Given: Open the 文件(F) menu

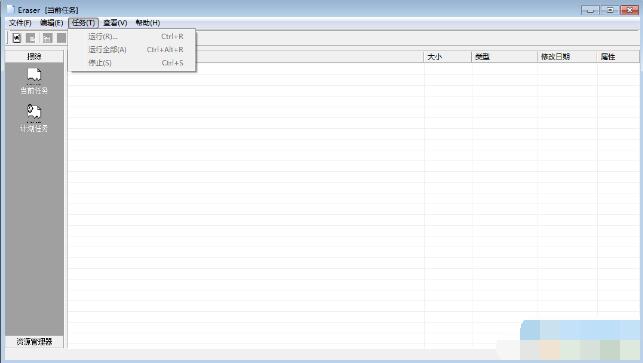Looking at the screenshot, I should pyautogui.click(x=20, y=23).
